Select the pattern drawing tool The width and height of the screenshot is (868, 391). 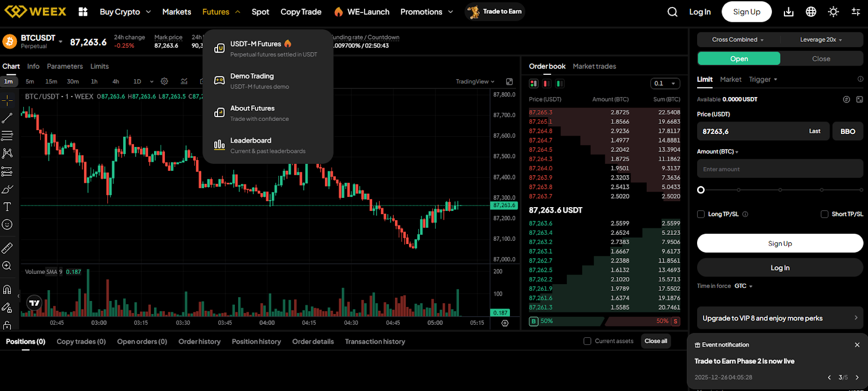pos(7,153)
